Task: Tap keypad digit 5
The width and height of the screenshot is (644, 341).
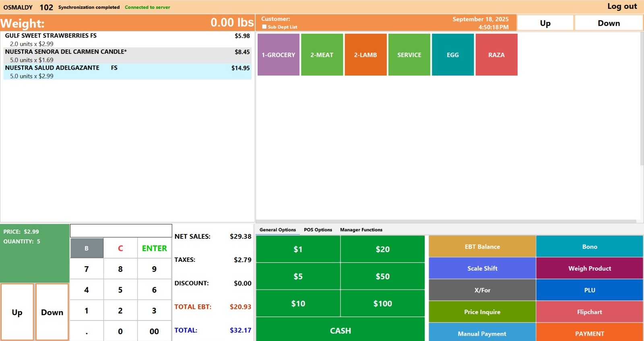Action: 120,290
